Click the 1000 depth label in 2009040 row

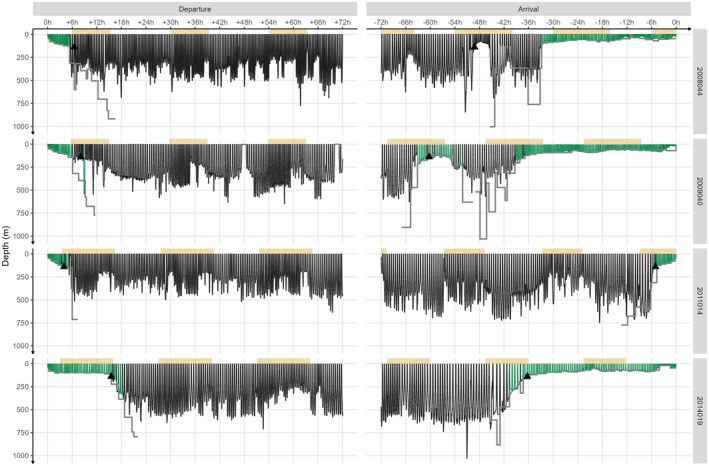coord(22,236)
